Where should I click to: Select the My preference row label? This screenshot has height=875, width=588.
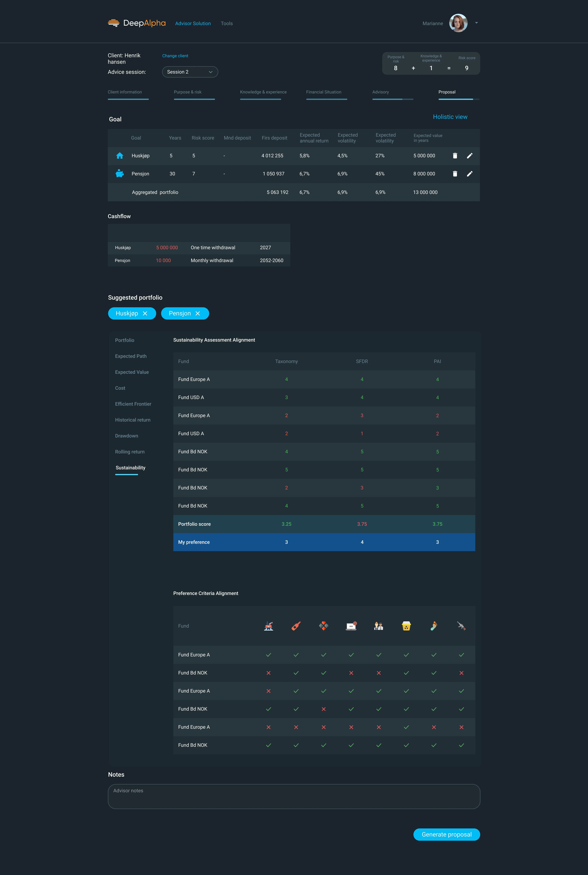click(194, 542)
